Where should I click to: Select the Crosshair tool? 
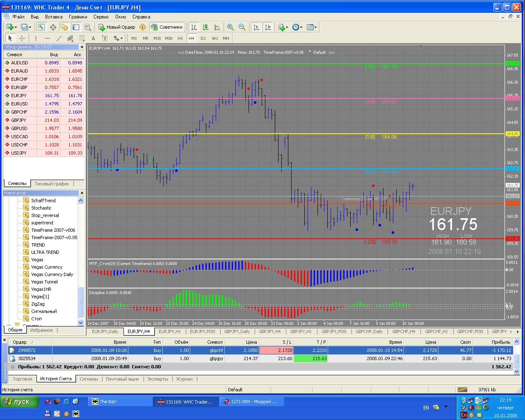click(x=22, y=38)
